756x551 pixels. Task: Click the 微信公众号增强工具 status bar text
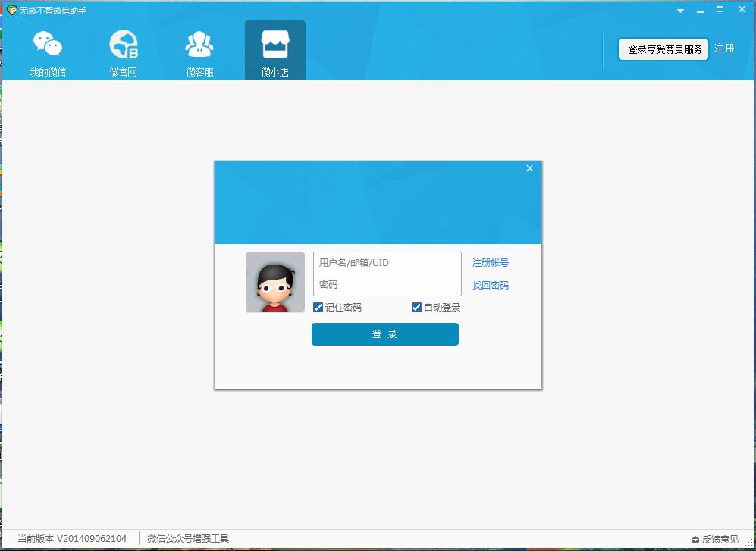click(x=188, y=539)
